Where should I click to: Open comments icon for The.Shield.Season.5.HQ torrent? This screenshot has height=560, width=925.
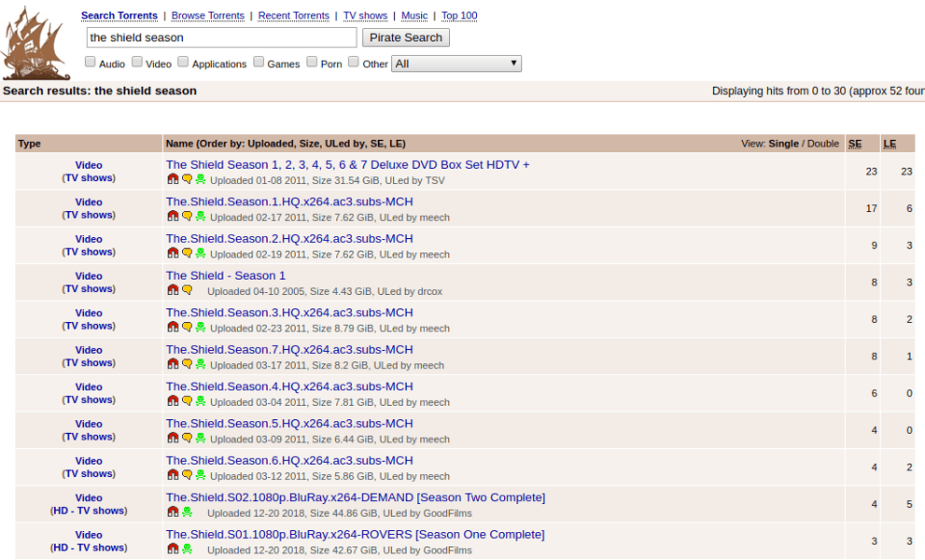[187, 438]
